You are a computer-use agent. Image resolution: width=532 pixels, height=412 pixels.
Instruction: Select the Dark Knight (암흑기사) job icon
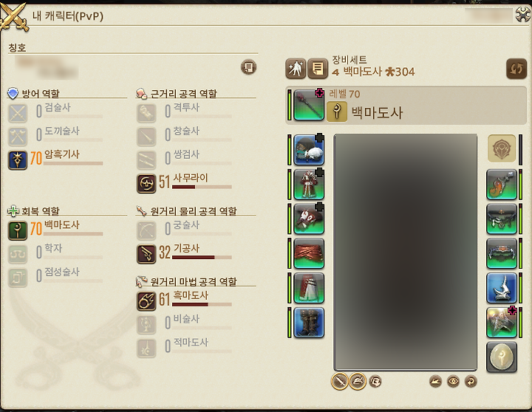click(18, 160)
